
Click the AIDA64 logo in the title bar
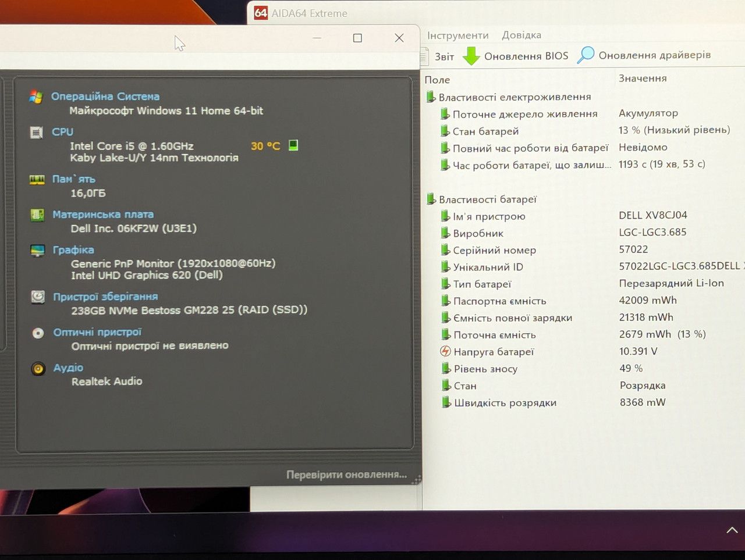[x=261, y=13]
